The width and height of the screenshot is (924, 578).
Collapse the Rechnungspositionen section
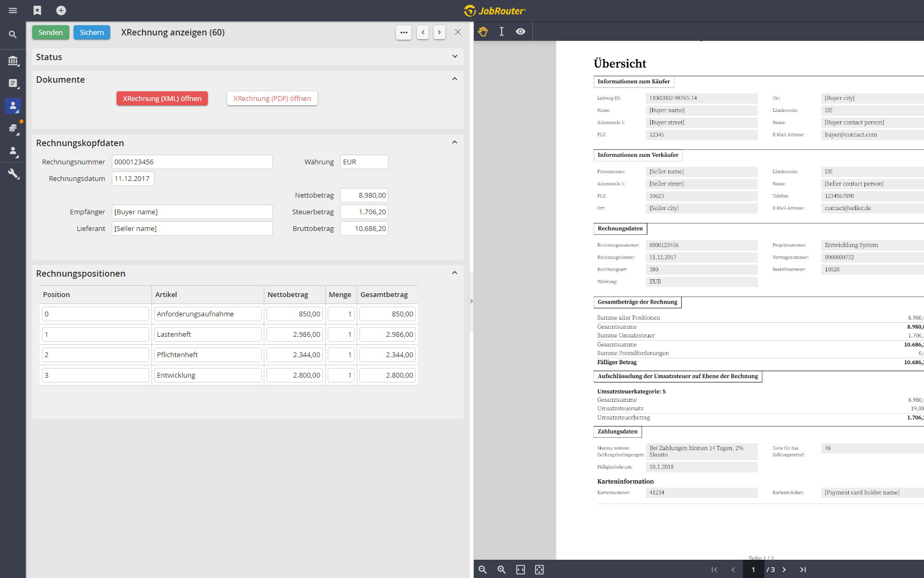click(x=455, y=273)
